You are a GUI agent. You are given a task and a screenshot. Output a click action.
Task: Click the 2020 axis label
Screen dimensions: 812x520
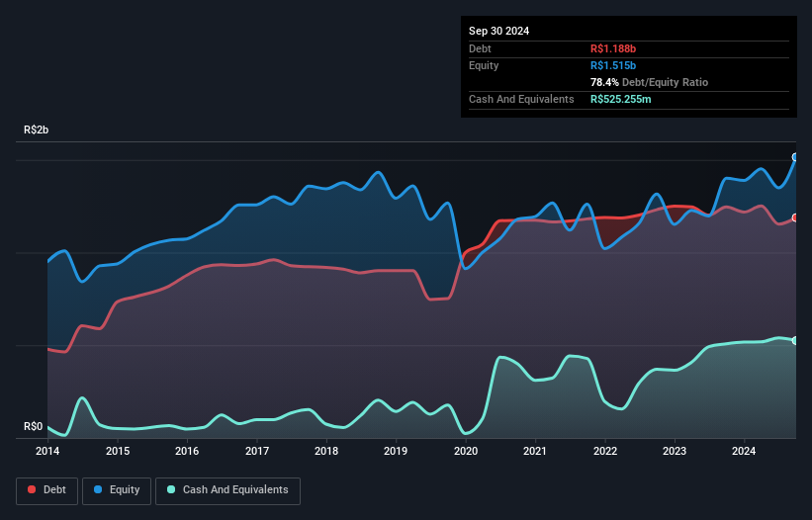point(466,451)
